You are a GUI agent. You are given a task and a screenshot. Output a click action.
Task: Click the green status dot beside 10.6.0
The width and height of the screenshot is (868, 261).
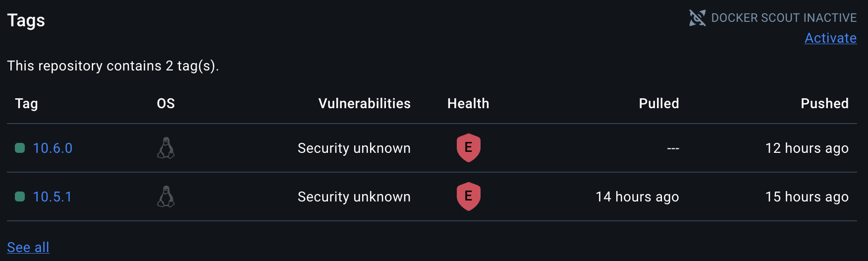click(x=20, y=148)
